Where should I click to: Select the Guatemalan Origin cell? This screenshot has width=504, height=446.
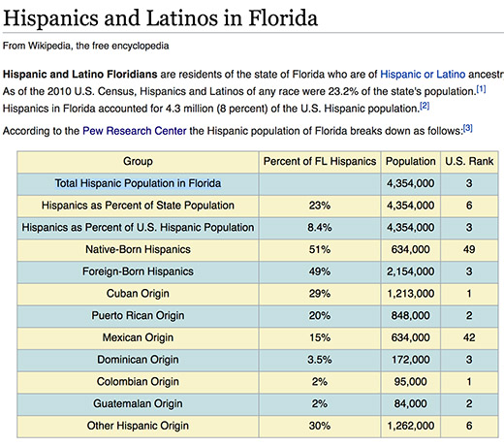tap(138, 403)
